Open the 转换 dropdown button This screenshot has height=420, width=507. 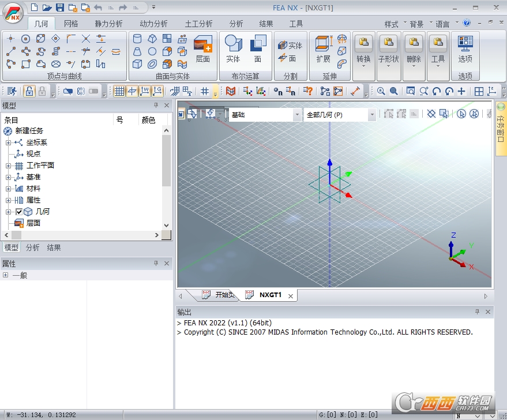click(364, 56)
